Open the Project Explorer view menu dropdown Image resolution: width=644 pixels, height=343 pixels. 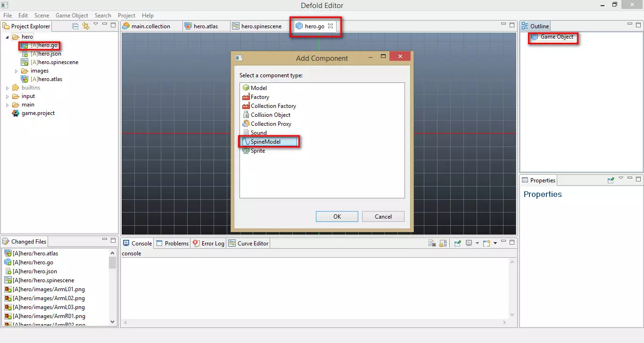tap(96, 24)
